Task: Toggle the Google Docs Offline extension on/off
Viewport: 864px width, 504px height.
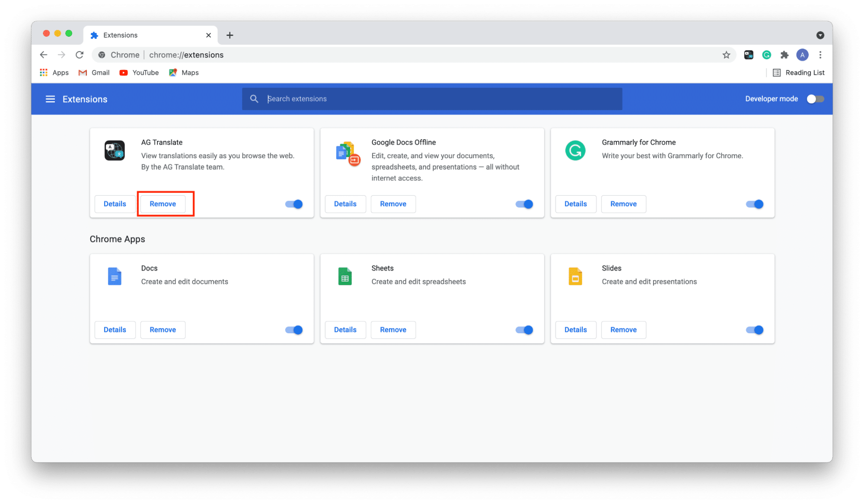Action: 524,204
